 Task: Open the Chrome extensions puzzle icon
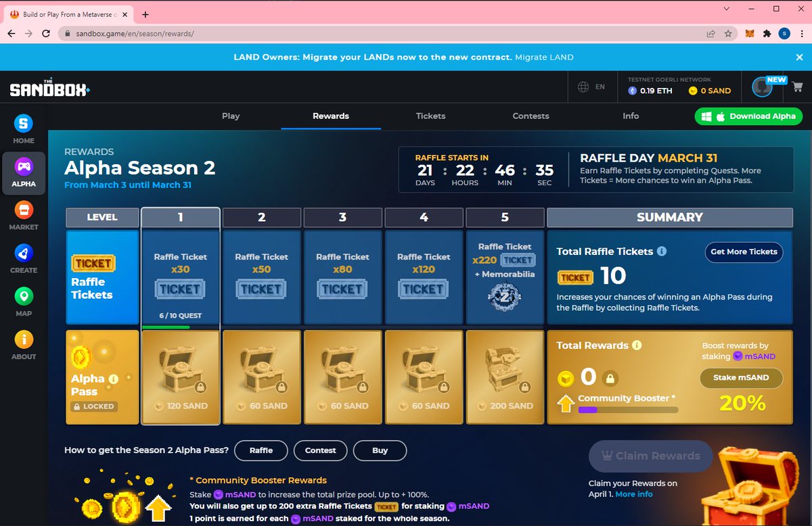[x=767, y=33]
